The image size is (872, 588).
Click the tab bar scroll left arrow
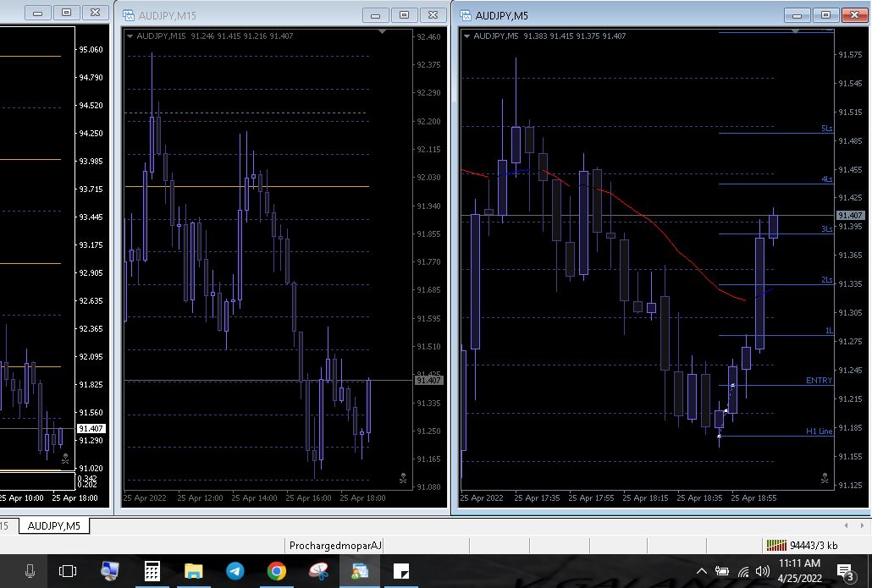click(846, 525)
